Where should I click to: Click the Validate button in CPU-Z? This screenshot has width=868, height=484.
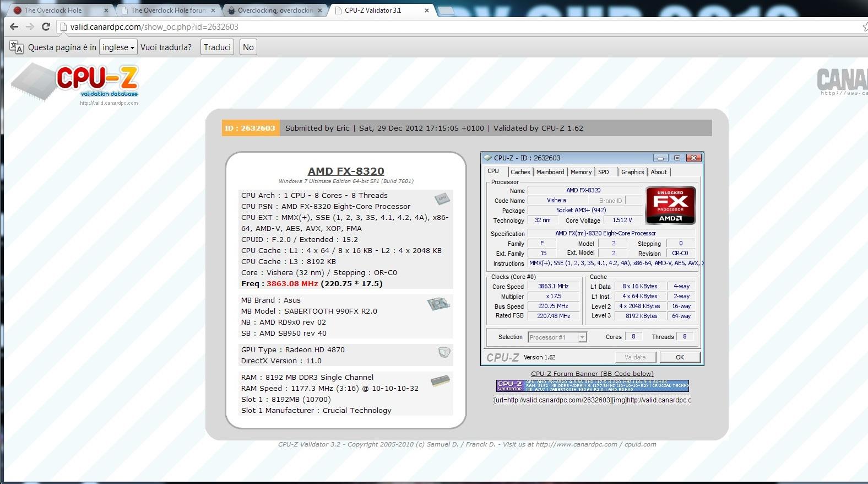point(635,357)
